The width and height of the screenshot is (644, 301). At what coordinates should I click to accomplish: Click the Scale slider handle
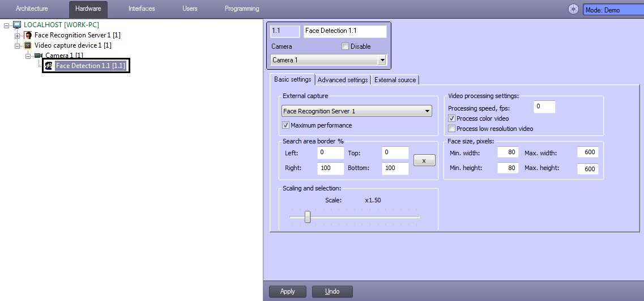coord(308,217)
